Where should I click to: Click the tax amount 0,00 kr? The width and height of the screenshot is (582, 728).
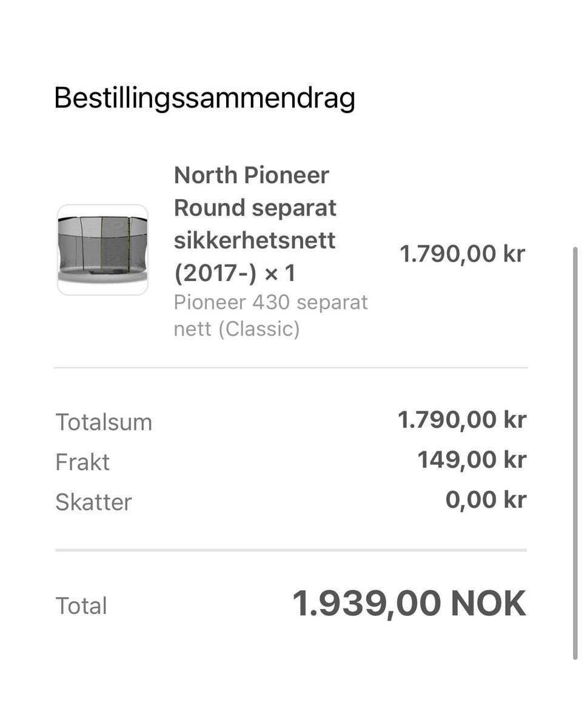pos(486,500)
